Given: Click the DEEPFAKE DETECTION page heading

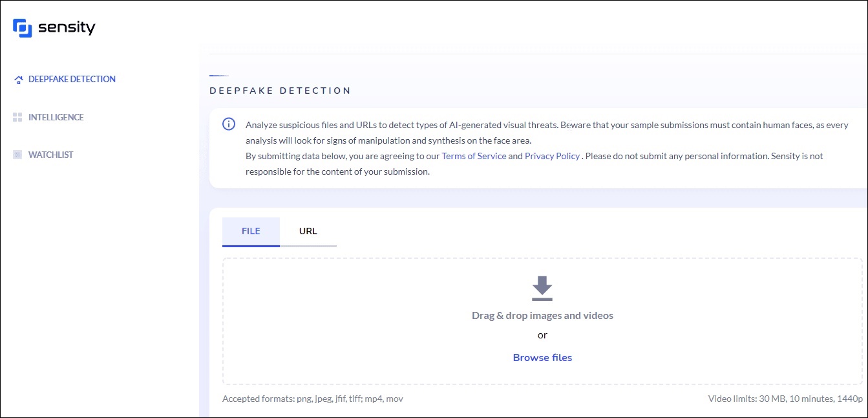Looking at the screenshot, I should [281, 91].
